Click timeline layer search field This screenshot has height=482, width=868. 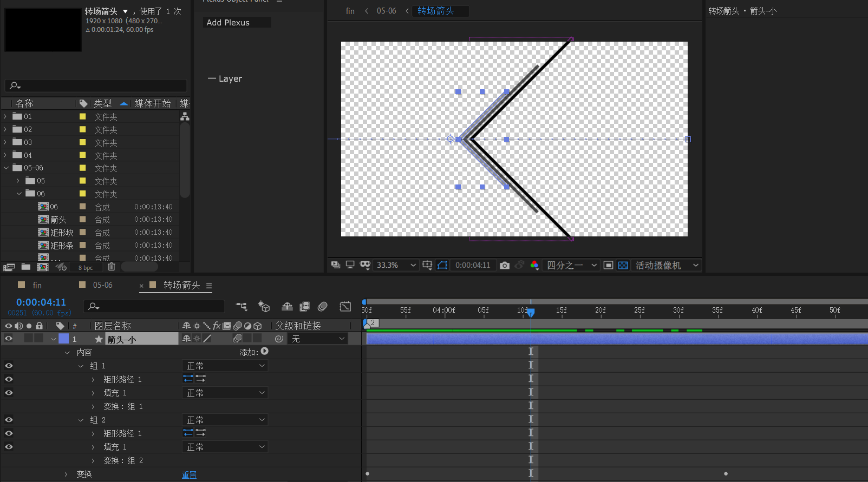point(154,306)
